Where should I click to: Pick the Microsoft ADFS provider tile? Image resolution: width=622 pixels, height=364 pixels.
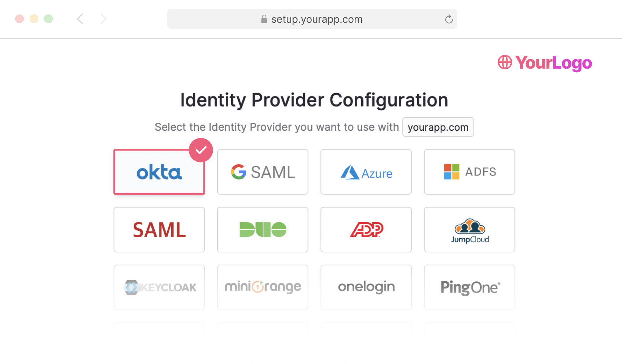pos(469,172)
